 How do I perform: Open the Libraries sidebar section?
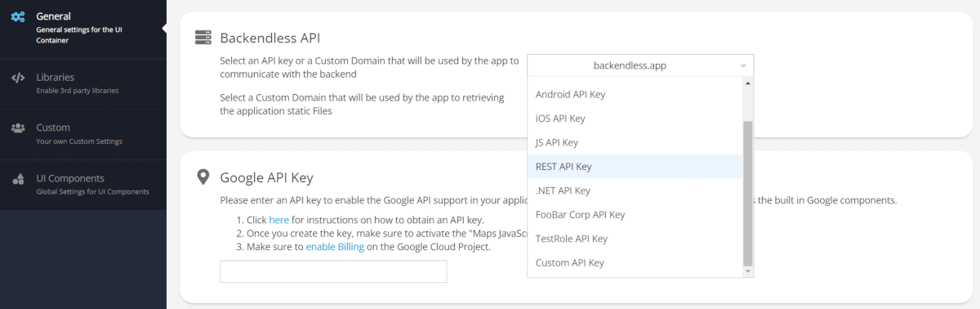(83, 83)
